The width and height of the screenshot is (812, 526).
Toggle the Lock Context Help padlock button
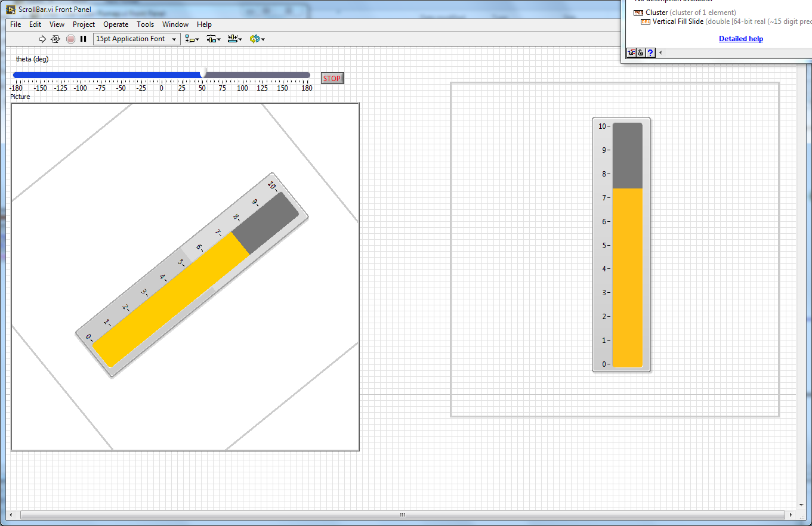point(641,52)
